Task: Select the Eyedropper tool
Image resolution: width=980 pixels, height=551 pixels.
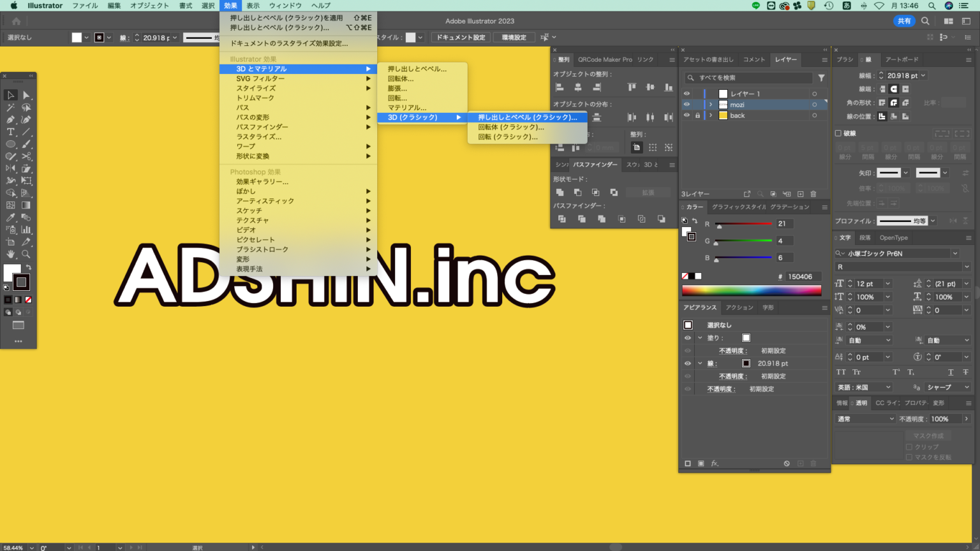Action: point(10,217)
